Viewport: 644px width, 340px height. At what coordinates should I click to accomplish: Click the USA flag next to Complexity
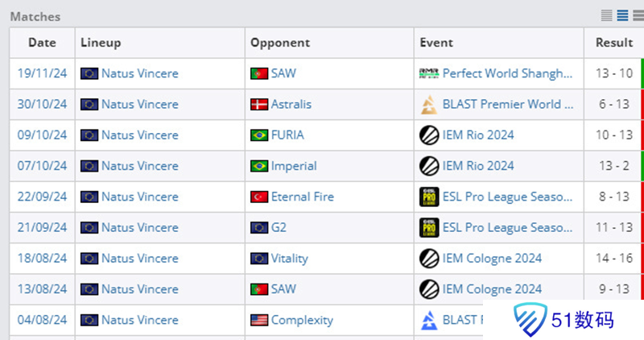pyautogui.click(x=259, y=320)
